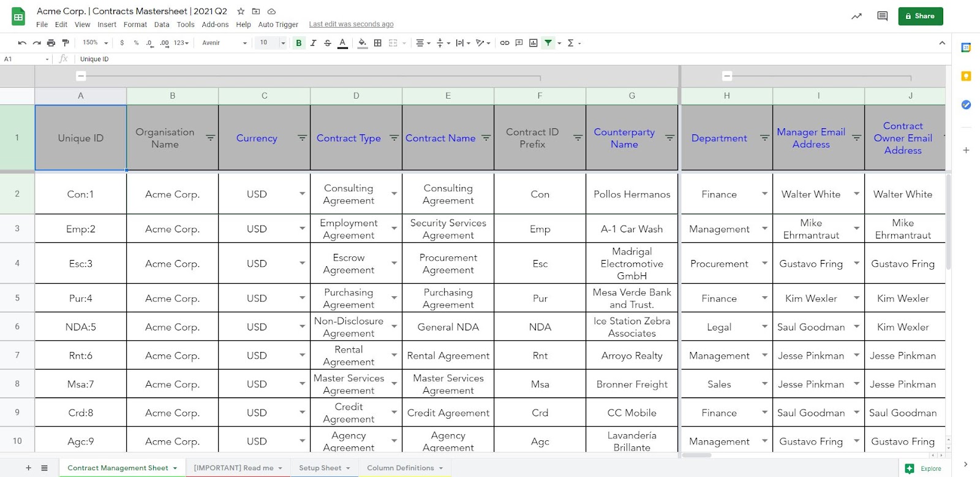Open activity dashboard trend icon
This screenshot has width=980, height=477.
(x=856, y=17)
